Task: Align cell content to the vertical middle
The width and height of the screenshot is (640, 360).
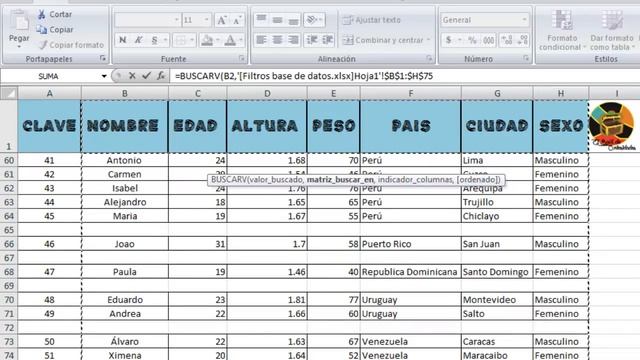Action: 277,20
